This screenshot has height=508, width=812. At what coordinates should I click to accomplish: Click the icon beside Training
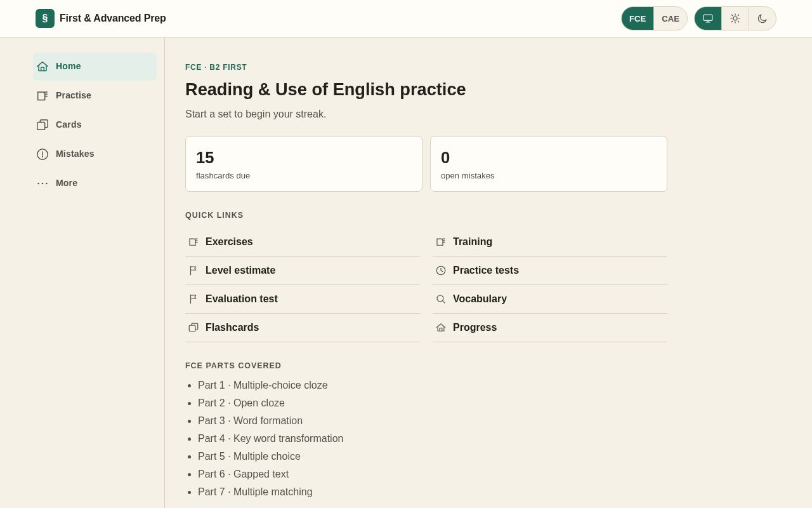(441, 242)
